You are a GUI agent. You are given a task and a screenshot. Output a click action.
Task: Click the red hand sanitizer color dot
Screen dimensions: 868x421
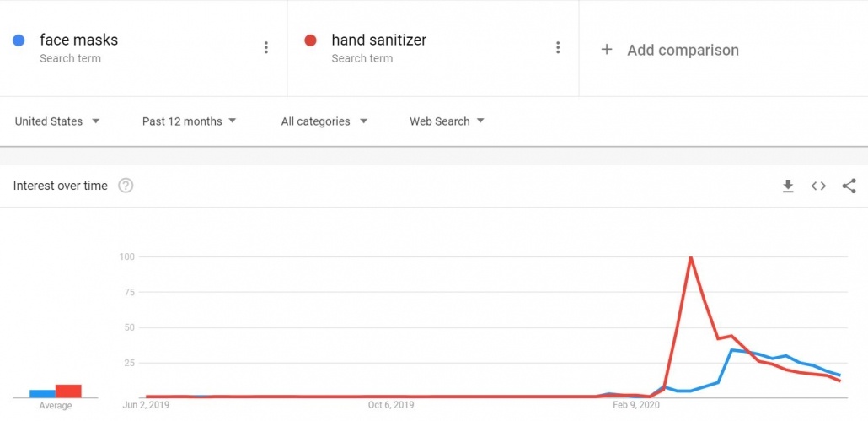point(310,40)
